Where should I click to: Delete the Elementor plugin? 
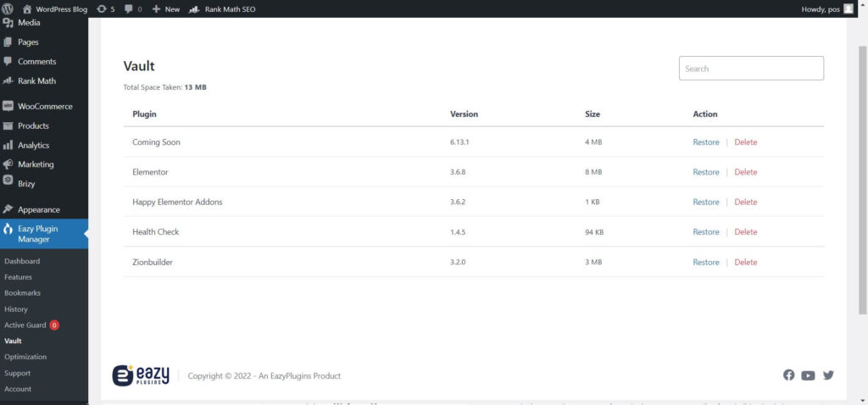click(x=746, y=172)
